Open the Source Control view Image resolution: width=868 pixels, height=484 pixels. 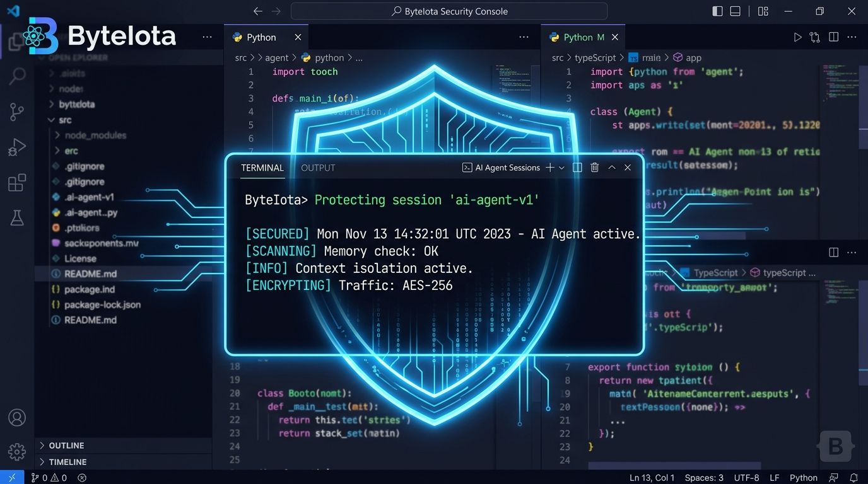(17, 112)
